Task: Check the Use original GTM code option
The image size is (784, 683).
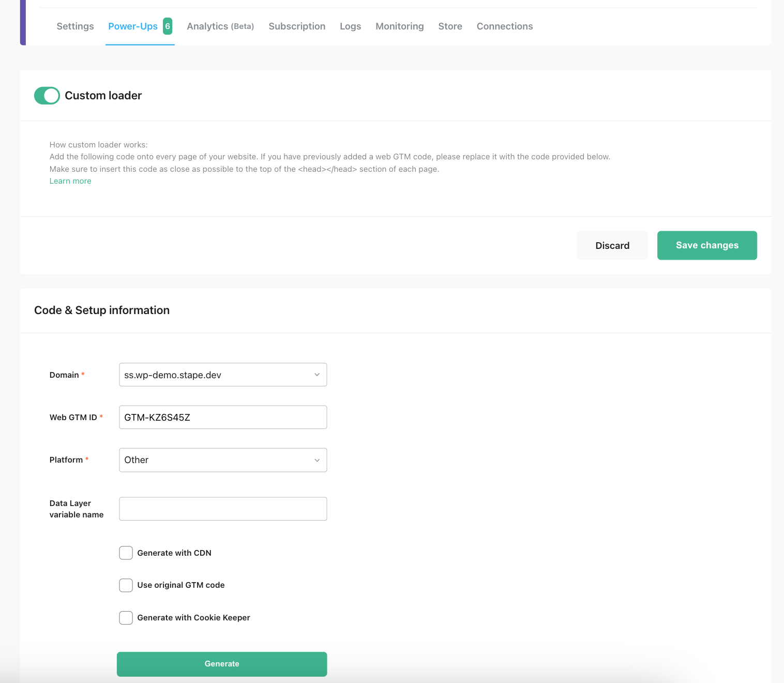Action: [126, 585]
